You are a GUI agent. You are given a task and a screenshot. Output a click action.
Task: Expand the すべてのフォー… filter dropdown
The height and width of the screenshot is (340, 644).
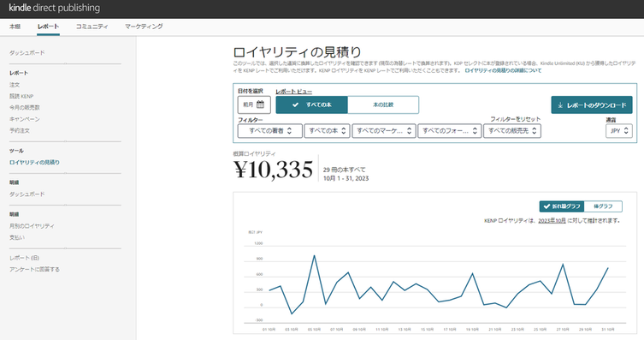tap(449, 131)
